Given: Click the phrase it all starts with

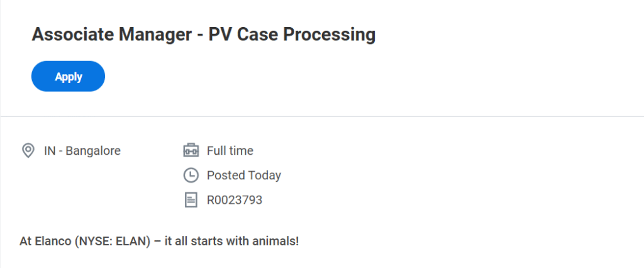Looking at the screenshot, I should (x=208, y=241).
